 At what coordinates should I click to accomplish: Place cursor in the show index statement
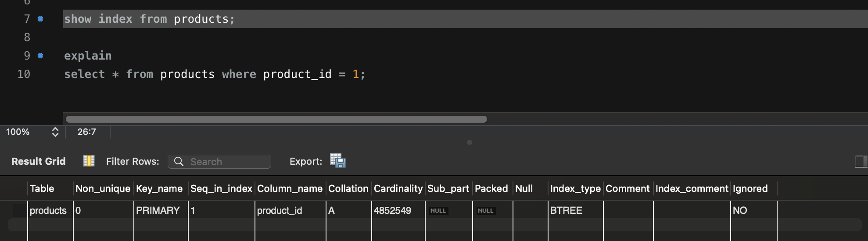coord(149,19)
